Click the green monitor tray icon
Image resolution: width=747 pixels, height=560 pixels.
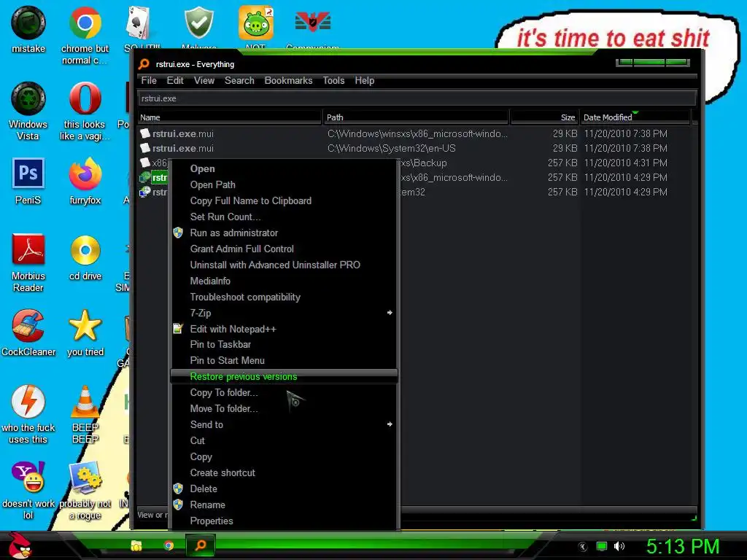pyautogui.click(x=602, y=546)
